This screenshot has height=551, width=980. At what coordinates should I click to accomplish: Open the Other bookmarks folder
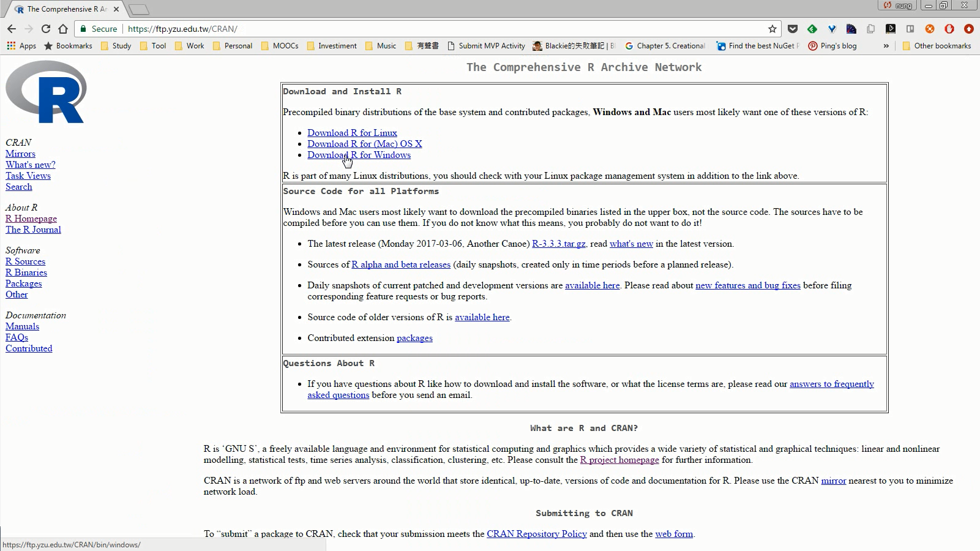[937, 46]
